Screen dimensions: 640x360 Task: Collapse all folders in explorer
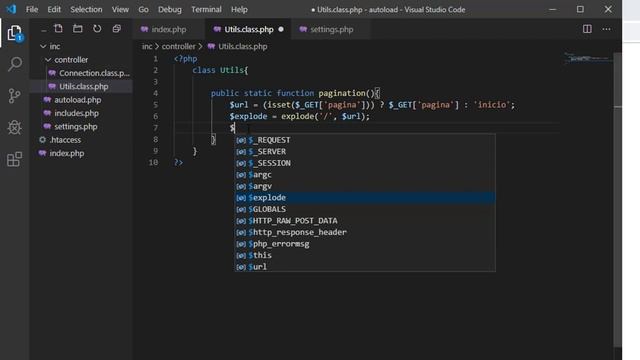[117, 29]
